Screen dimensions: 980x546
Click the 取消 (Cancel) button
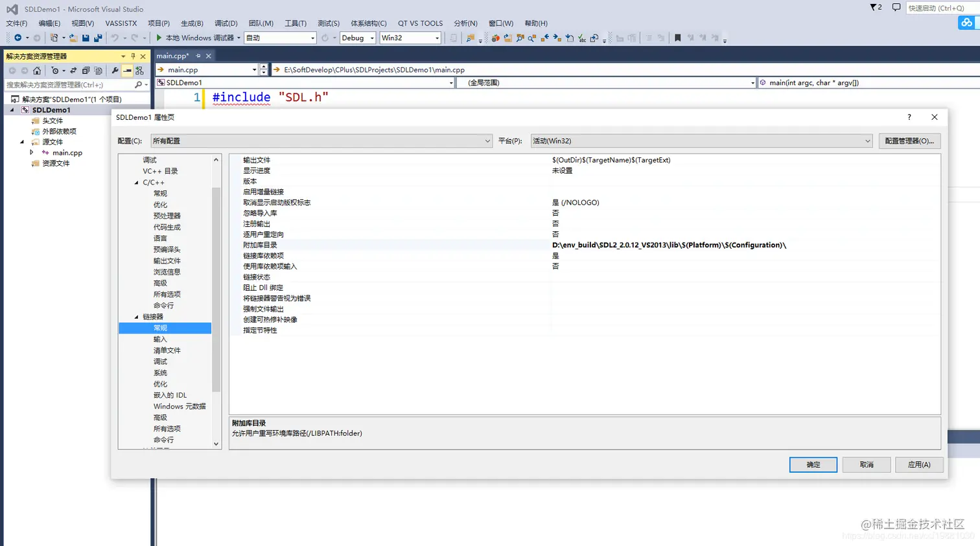click(x=867, y=464)
